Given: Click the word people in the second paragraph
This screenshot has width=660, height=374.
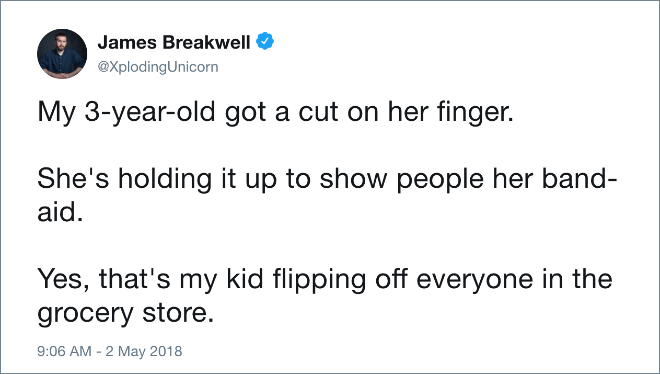Looking at the screenshot, I should coord(440,180).
